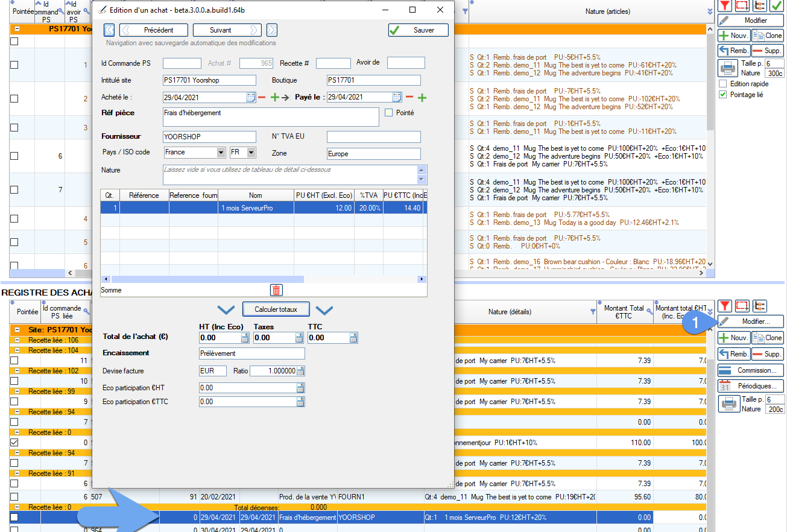
Task: Open Commission... button
Action: point(751,370)
